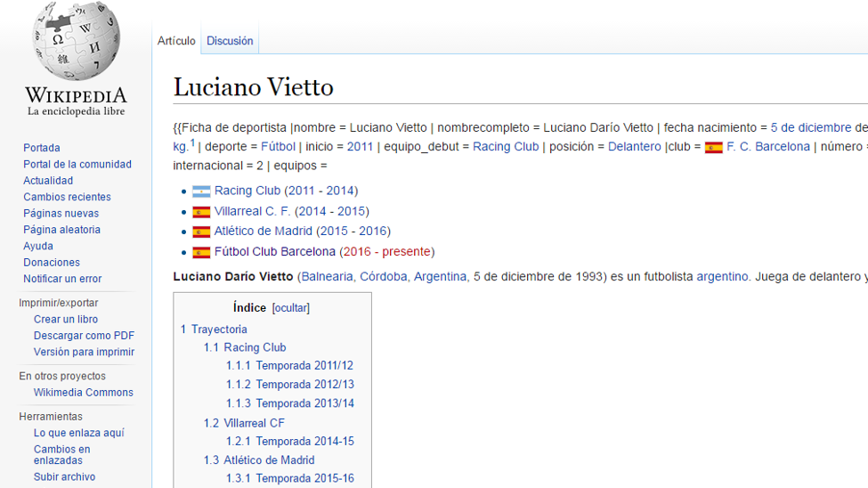Viewport: 868px width, 488px height.
Task: Jump to section 1 Trayectoria
Action: pyautogui.click(x=214, y=329)
